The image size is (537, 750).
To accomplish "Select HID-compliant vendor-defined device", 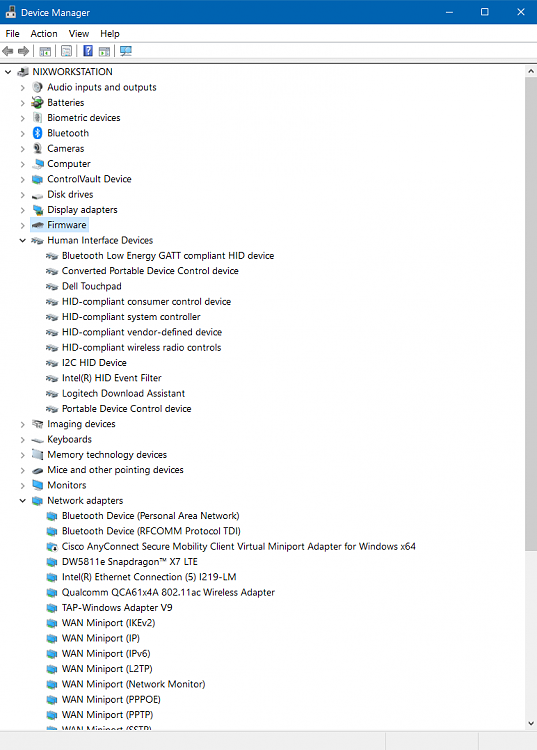I will (x=142, y=332).
